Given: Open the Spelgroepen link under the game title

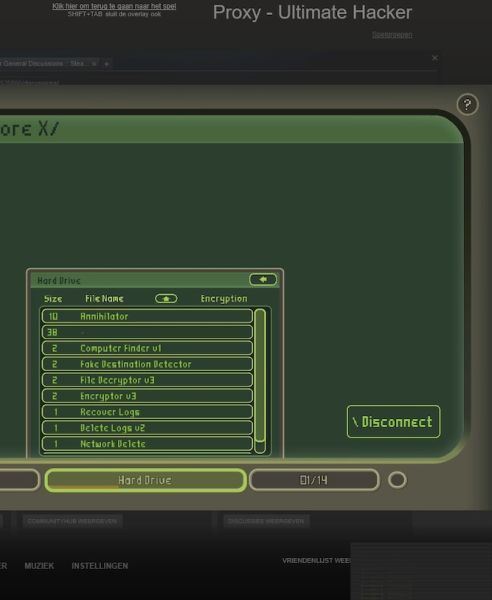Looking at the screenshot, I should coord(392,35).
